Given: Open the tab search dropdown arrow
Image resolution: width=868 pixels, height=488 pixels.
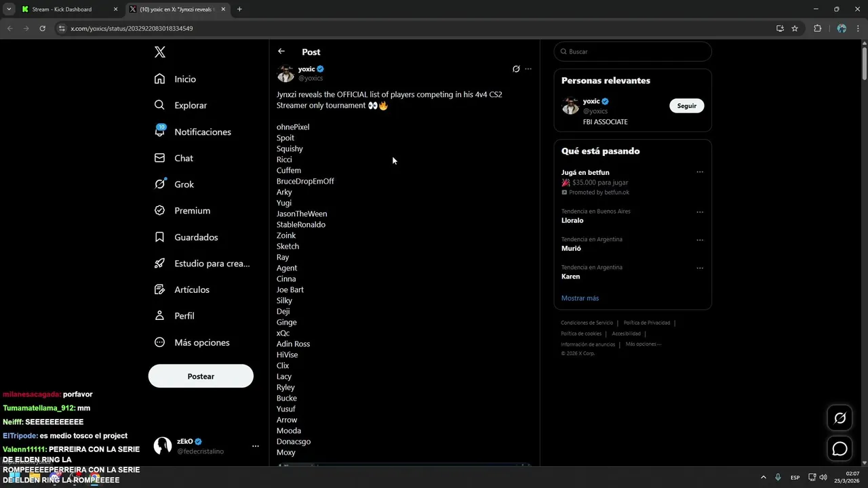Looking at the screenshot, I should (9, 9).
